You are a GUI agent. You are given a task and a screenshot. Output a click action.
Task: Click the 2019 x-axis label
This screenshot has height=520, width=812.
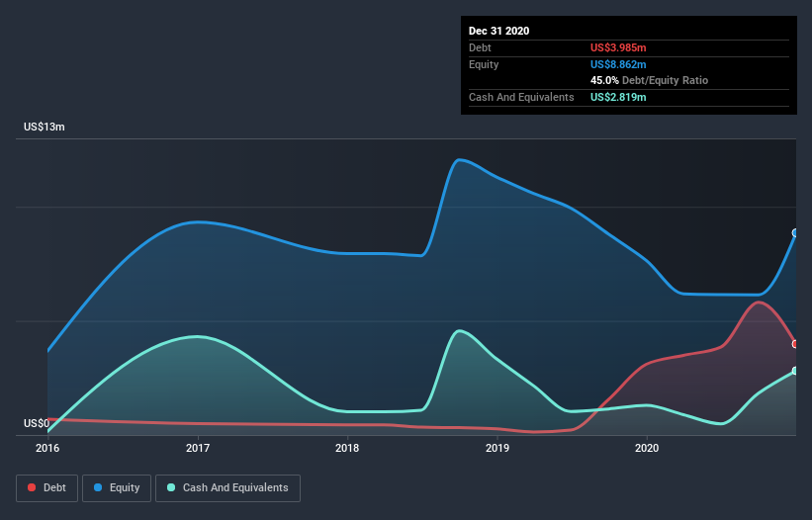click(x=497, y=448)
